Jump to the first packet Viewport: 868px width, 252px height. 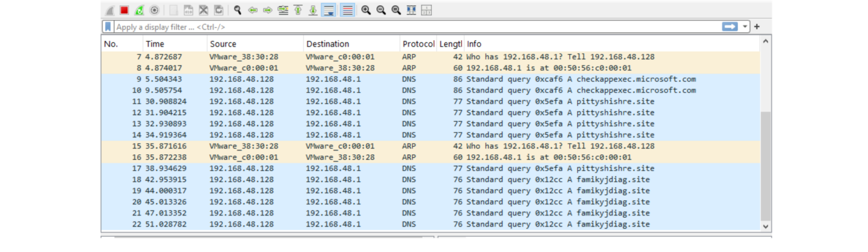[298, 10]
